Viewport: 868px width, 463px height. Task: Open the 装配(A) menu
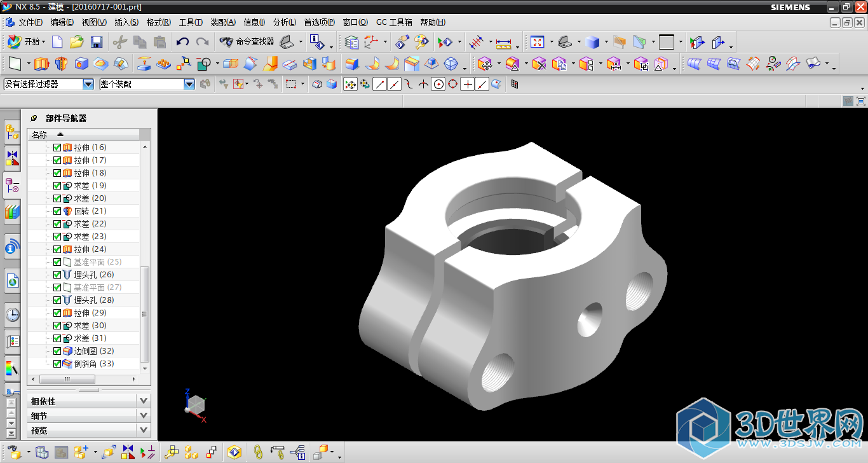pyautogui.click(x=223, y=22)
